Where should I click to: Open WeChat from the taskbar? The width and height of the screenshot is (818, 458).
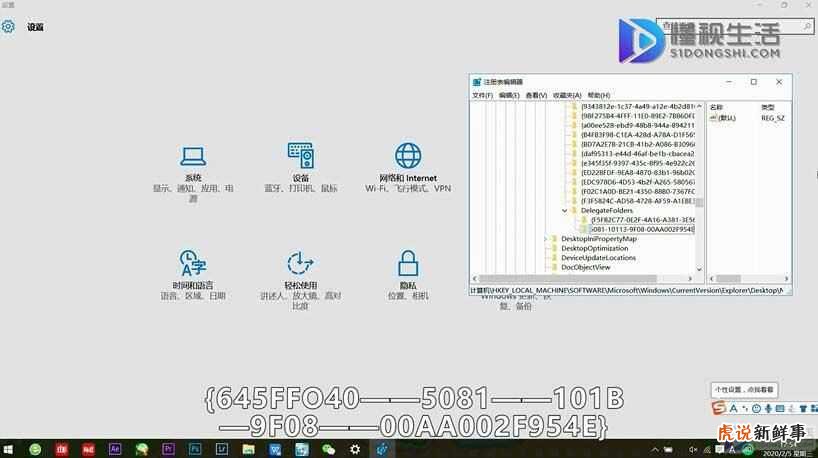tap(328, 449)
